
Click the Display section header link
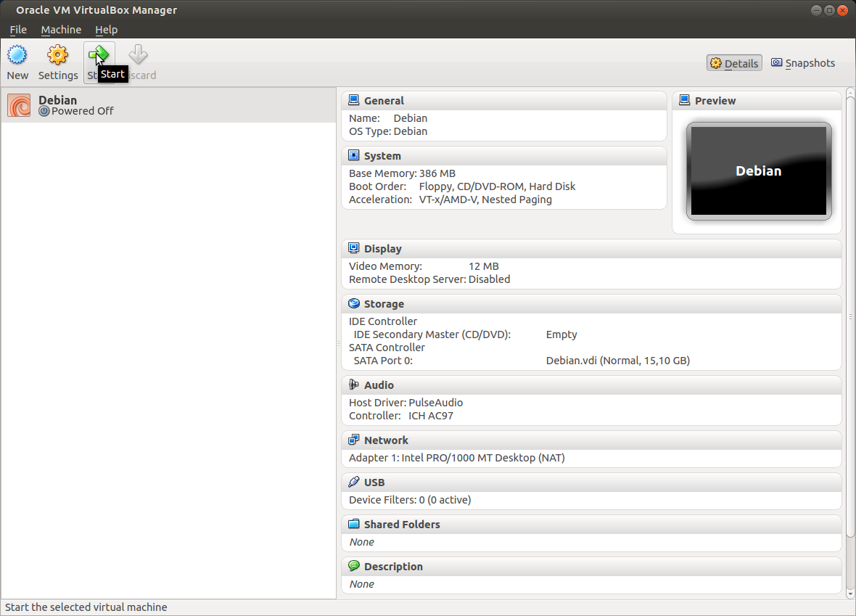point(382,248)
